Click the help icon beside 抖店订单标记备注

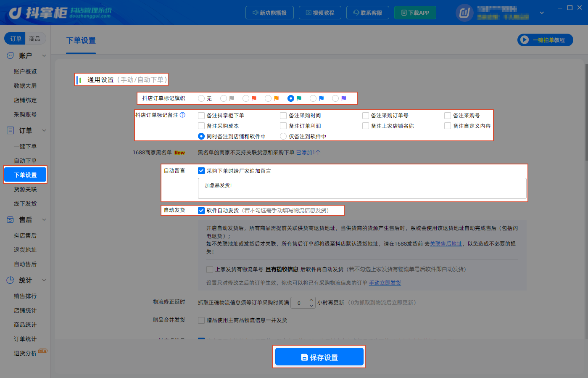(x=182, y=115)
